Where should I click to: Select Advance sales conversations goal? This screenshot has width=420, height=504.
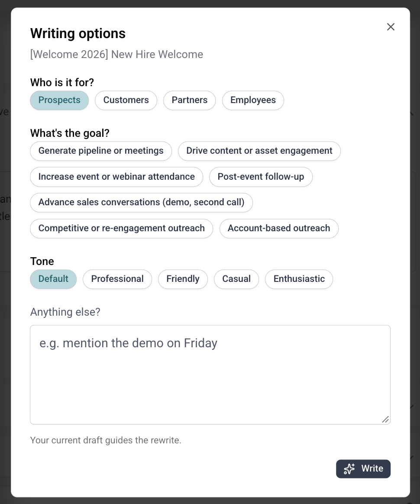coord(142,203)
